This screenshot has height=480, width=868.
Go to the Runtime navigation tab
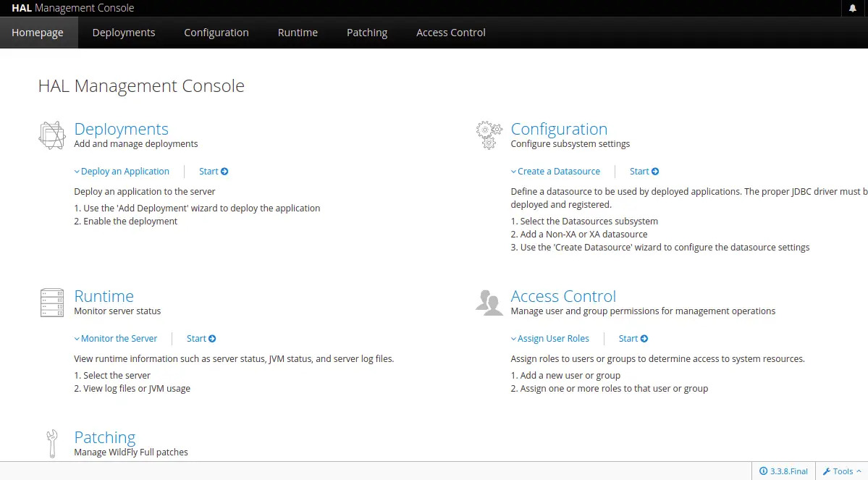click(298, 33)
